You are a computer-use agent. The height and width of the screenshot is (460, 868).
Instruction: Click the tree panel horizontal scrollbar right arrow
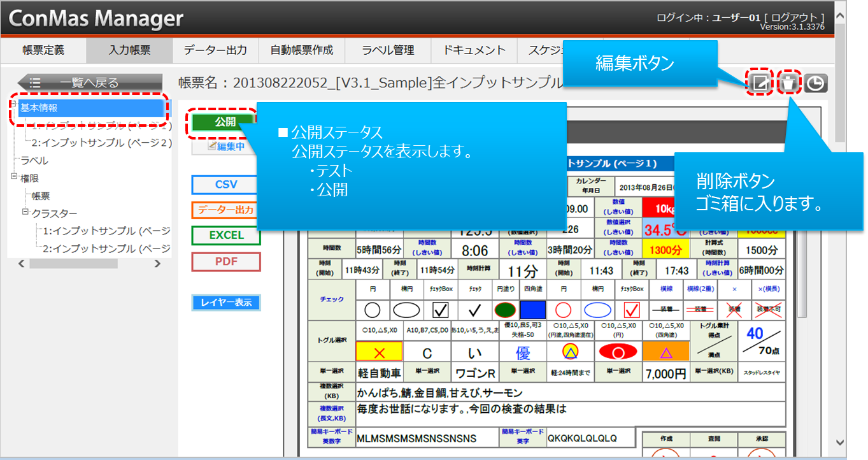click(157, 263)
